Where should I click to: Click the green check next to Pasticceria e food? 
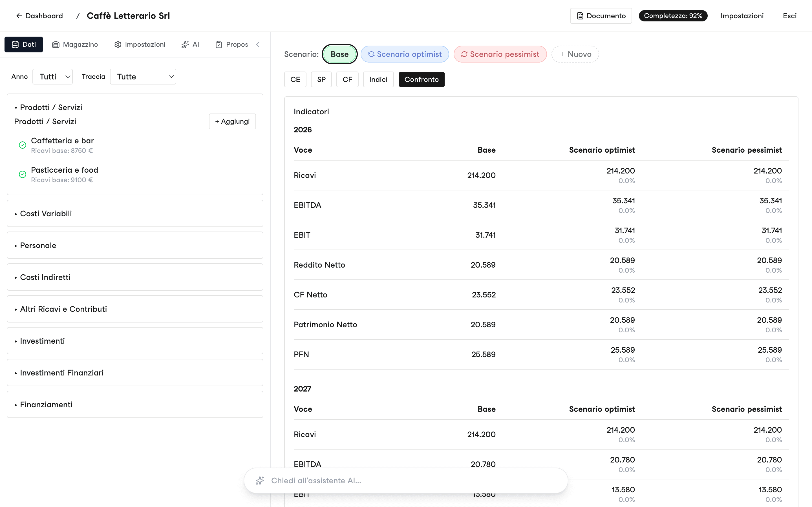23,174
